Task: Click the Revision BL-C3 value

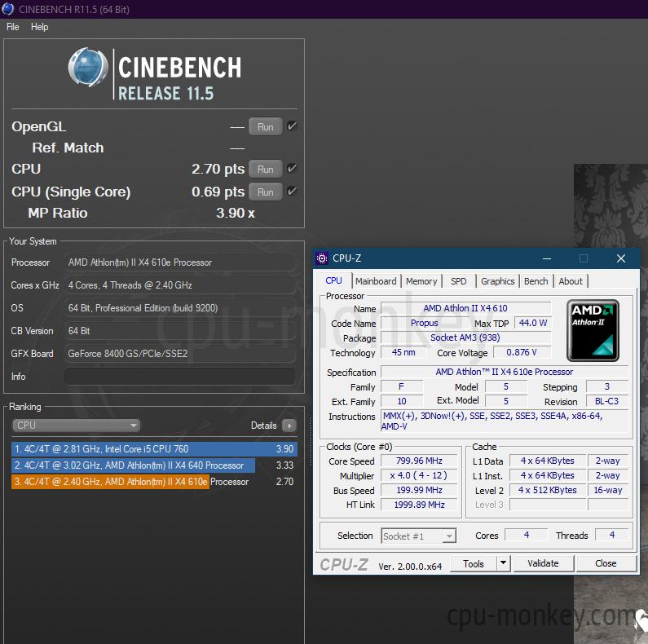Action: tap(606, 401)
